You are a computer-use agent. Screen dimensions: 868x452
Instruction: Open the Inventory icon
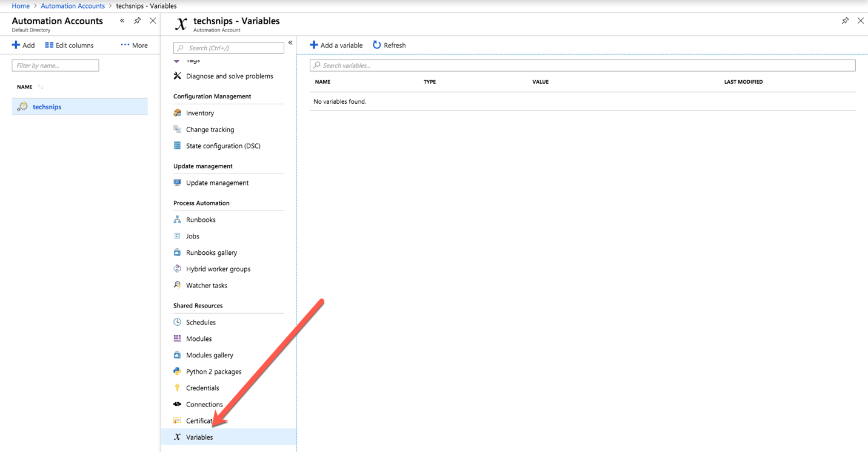(177, 113)
